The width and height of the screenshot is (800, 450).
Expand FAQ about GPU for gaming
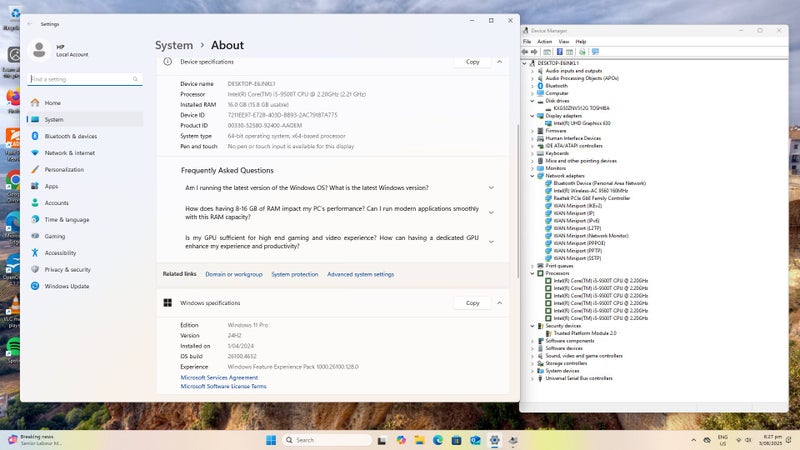tap(491, 242)
